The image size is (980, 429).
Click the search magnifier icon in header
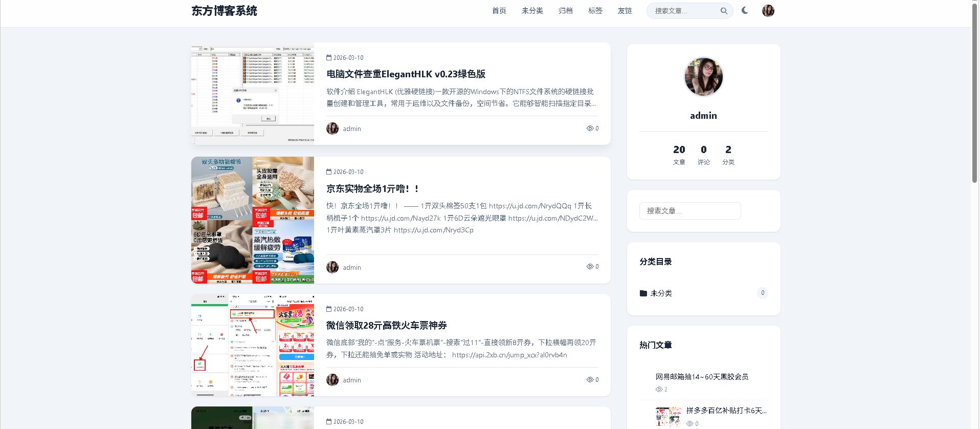pyautogui.click(x=723, y=11)
